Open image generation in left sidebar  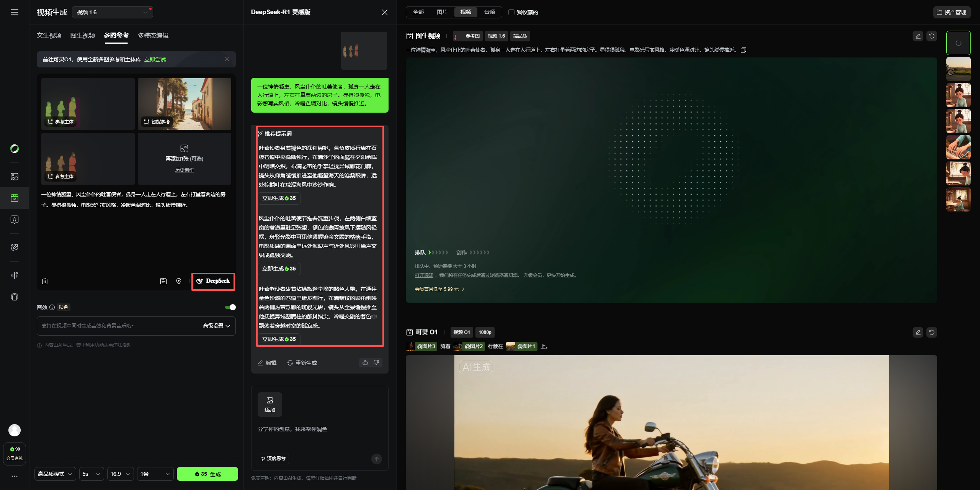coord(15,177)
